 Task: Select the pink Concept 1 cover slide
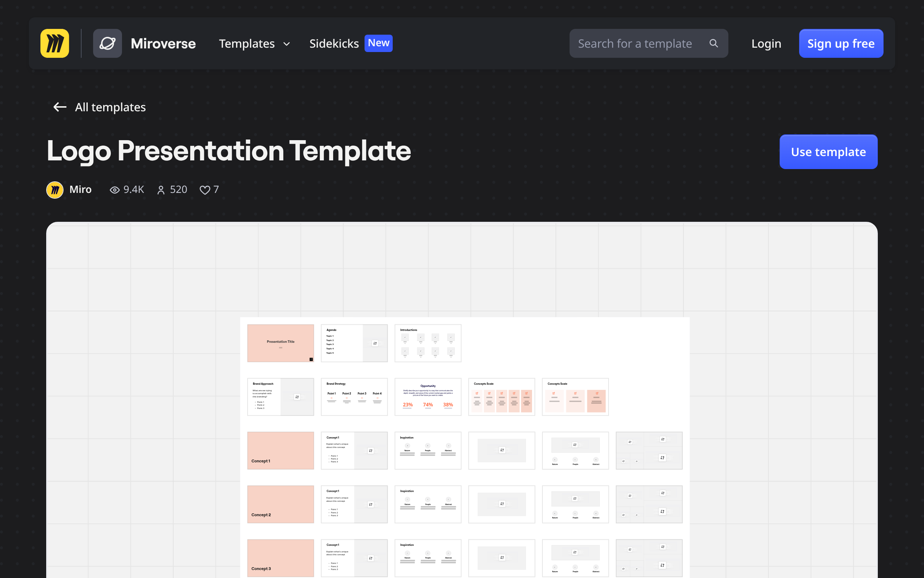(281, 451)
